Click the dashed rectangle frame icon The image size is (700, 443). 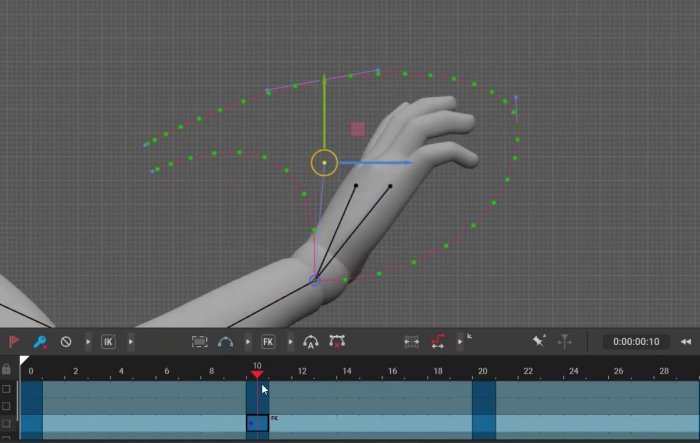tap(199, 341)
